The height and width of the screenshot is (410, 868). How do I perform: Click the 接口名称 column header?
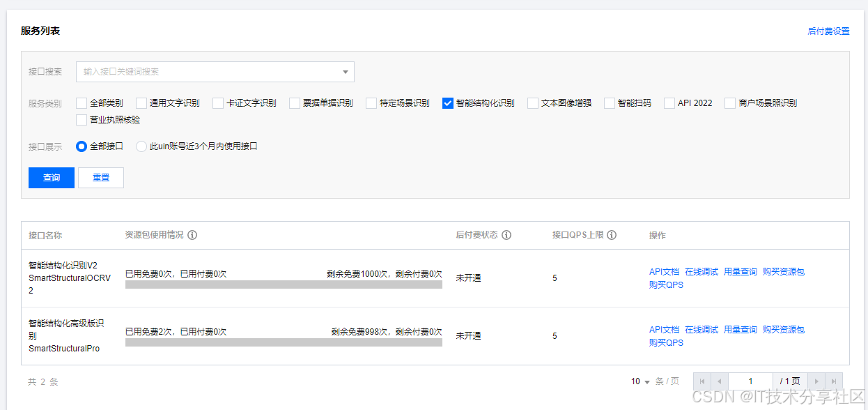click(45, 236)
